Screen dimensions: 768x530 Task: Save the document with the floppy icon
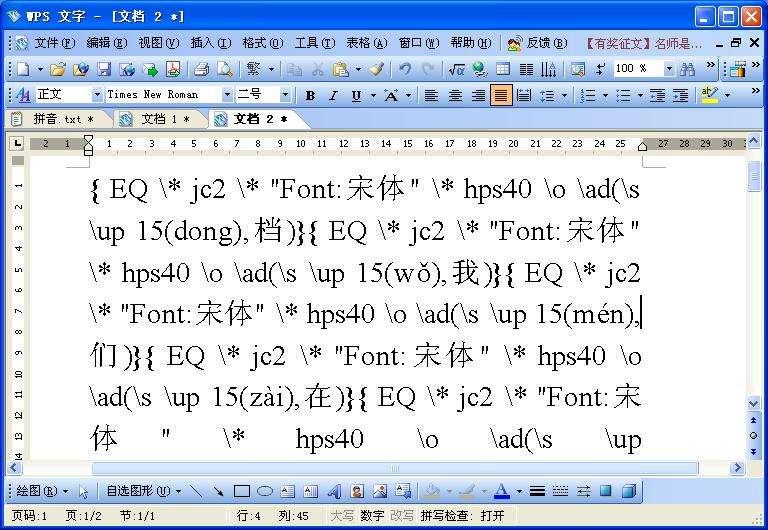(104, 69)
